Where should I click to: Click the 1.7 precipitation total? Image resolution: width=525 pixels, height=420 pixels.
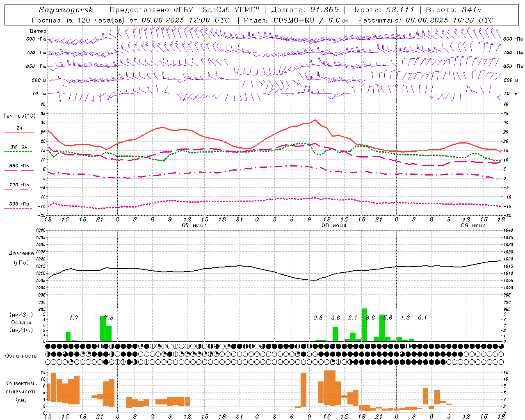74,318
